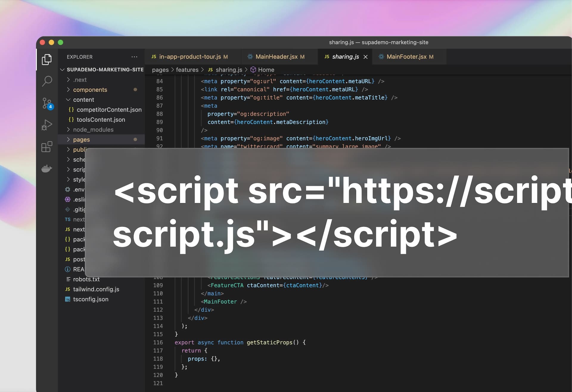Open the Explorer view in activity bar
572x392 pixels.
(x=47, y=59)
